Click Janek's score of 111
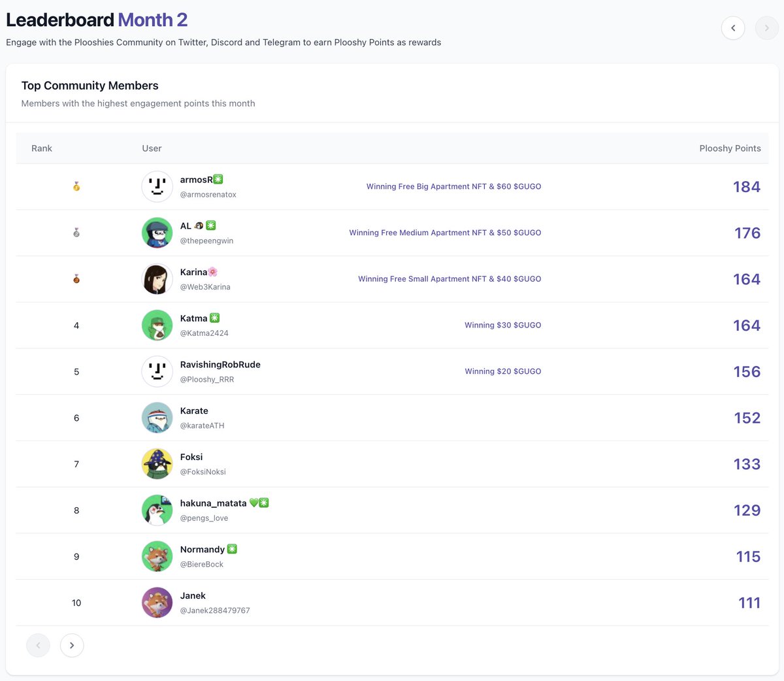Screen dimensions: 784x681 click(749, 603)
